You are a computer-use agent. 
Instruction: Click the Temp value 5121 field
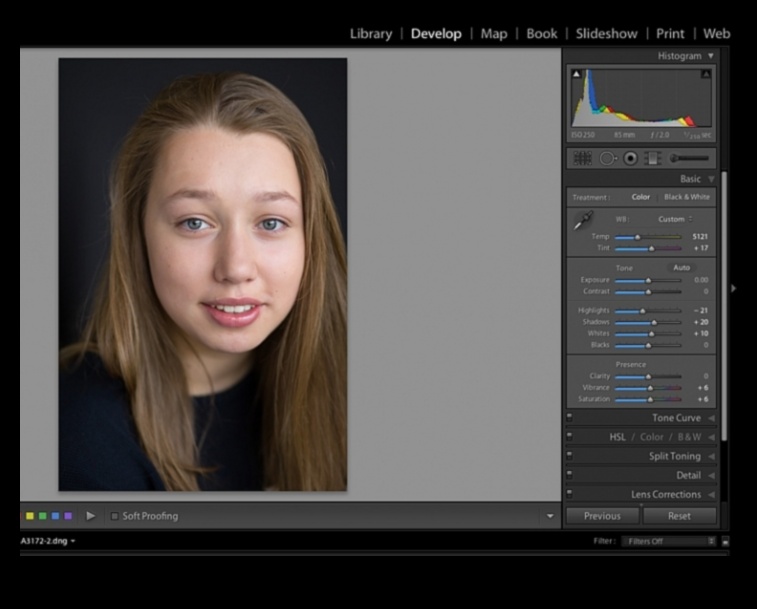pyautogui.click(x=700, y=237)
